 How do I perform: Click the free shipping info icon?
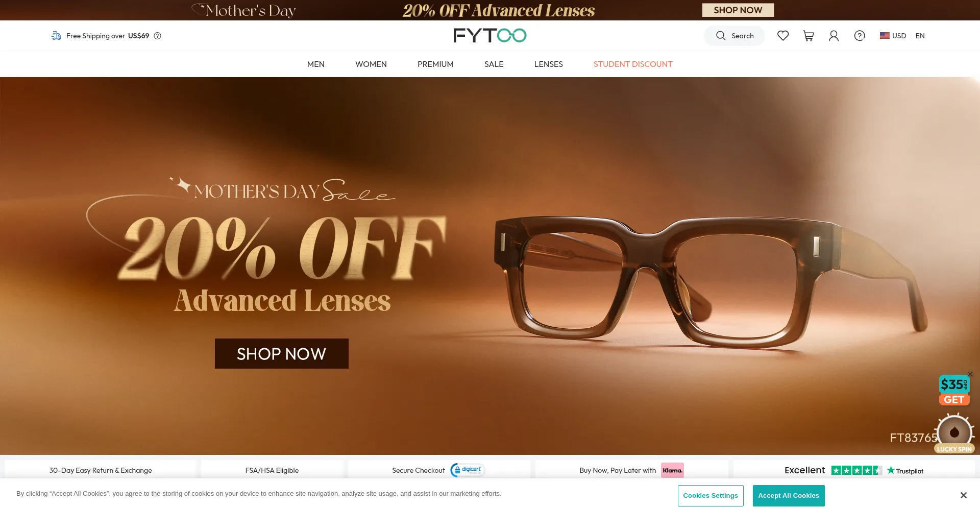click(158, 36)
